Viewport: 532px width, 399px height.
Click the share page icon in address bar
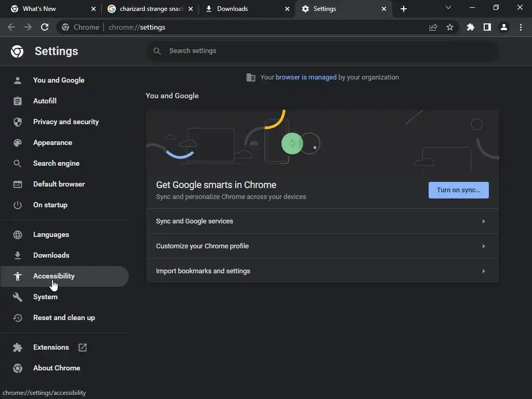[x=433, y=27]
